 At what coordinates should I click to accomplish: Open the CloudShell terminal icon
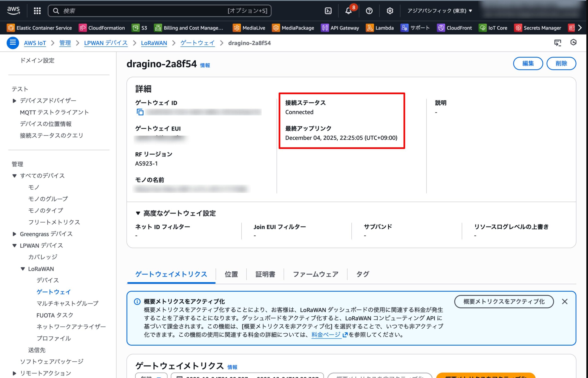[328, 11]
